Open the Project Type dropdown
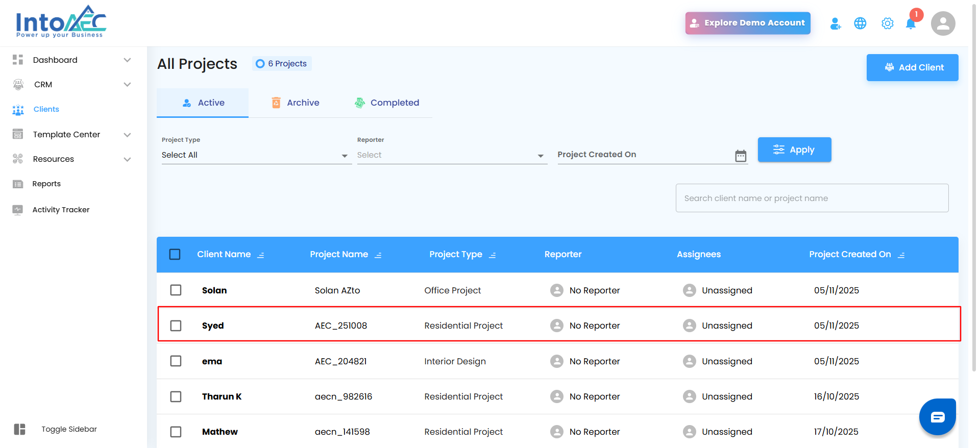The width and height of the screenshot is (980, 448). [255, 155]
